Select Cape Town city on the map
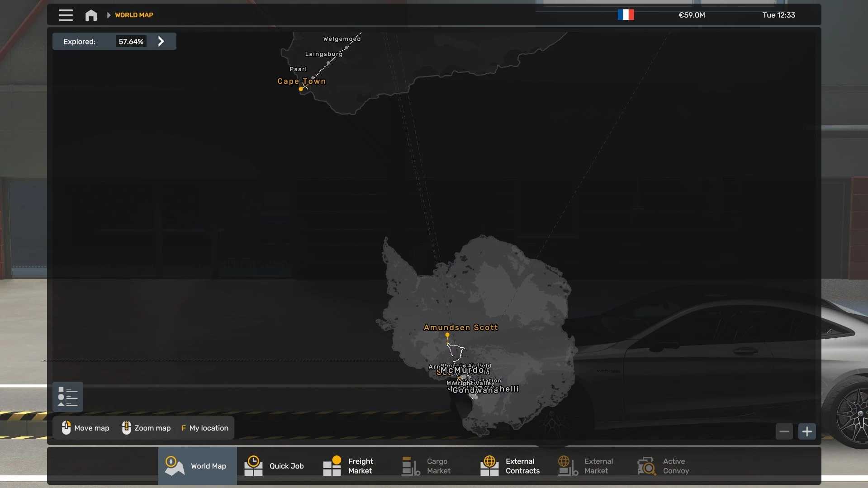Screen dimensions: 868x488 301,89
